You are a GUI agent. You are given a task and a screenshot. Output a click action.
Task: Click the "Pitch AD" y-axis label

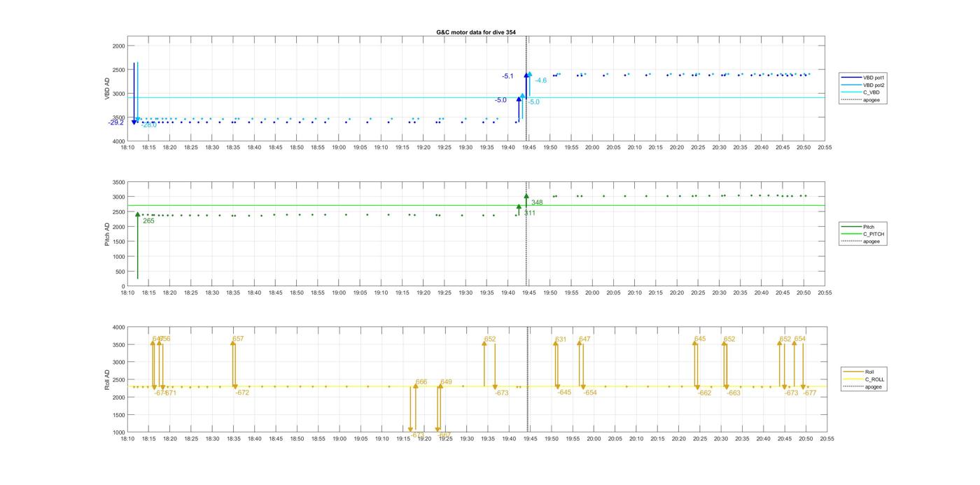coord(107,234)
